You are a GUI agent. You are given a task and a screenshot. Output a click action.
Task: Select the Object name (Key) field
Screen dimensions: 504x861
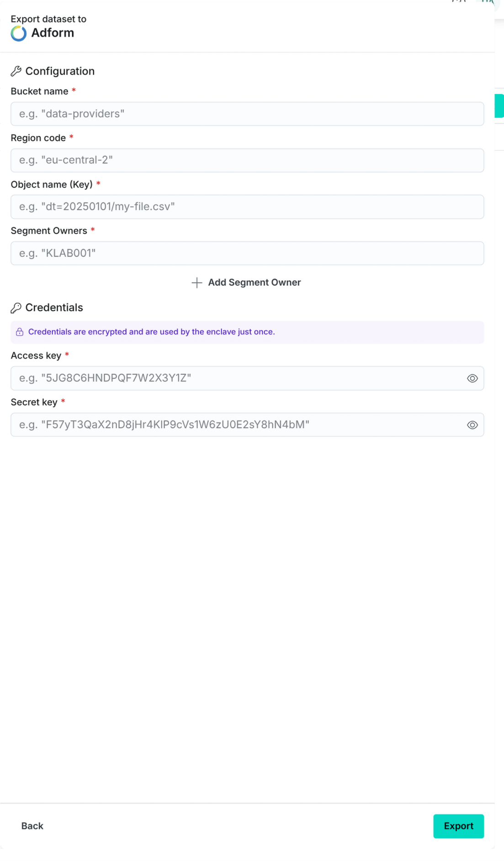click(x=247, y=207)
